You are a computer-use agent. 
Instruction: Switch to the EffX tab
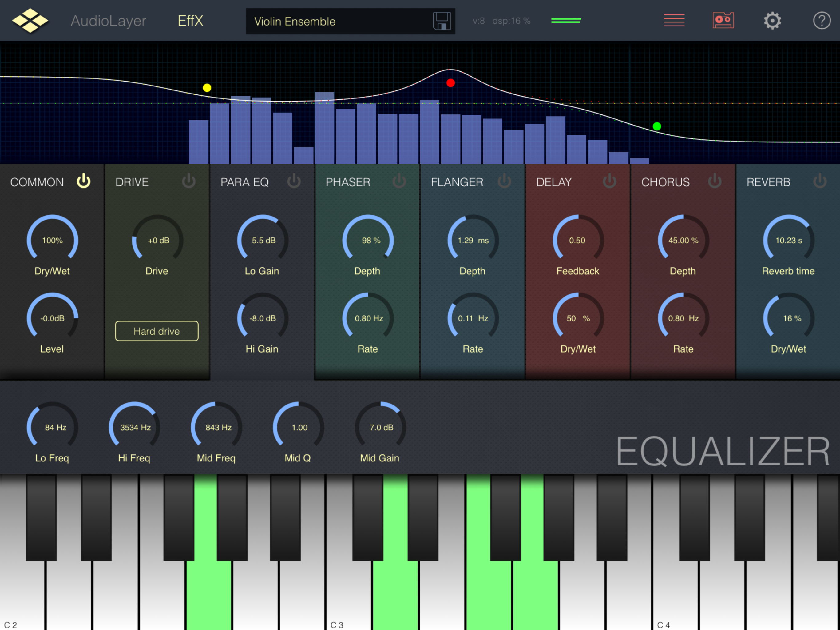(x=190, y=21)
